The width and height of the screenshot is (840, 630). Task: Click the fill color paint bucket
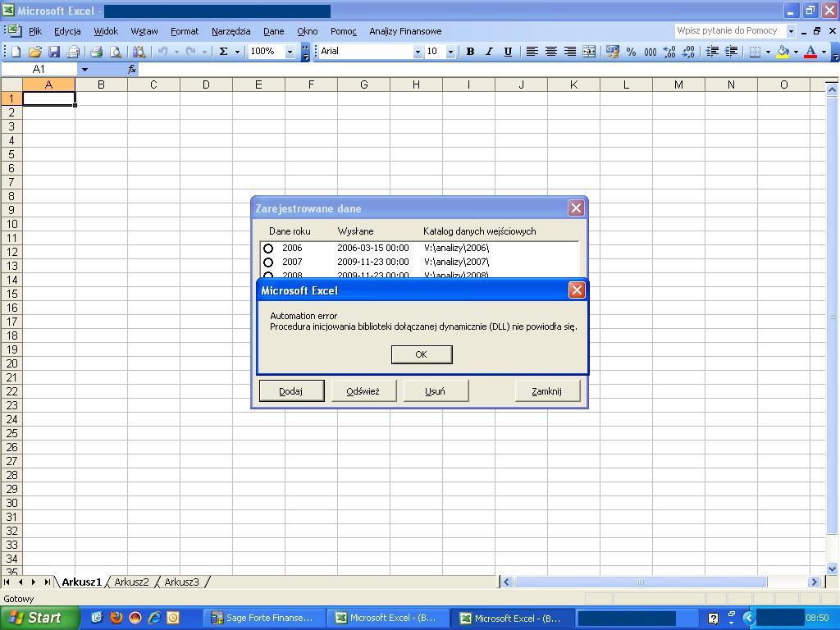point(783,52)
